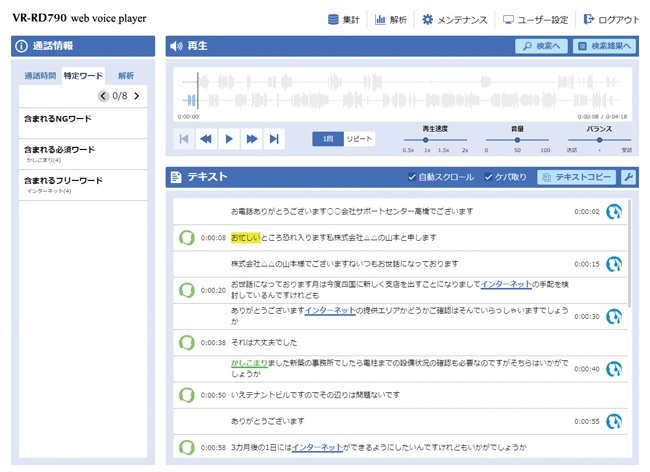Screen dimensions: 650x472
Task: Click the green customer icon at 0:00:08
Action: 186,237
